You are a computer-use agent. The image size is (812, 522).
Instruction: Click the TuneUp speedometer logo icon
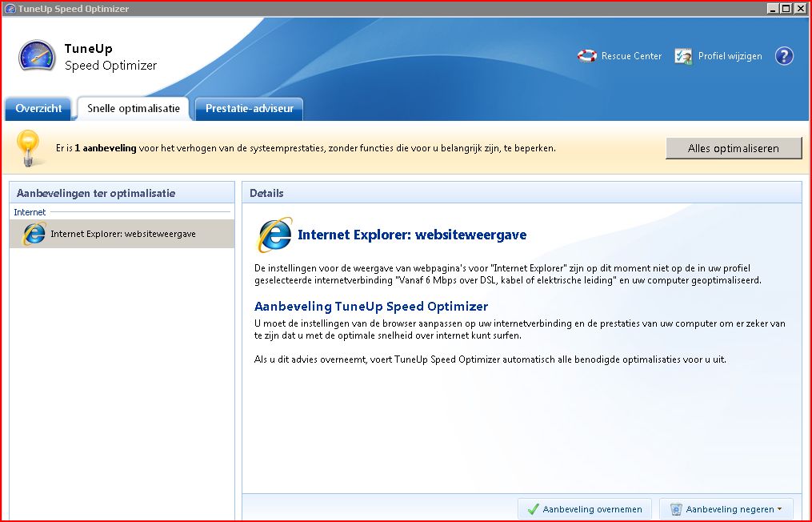point(37,55)
